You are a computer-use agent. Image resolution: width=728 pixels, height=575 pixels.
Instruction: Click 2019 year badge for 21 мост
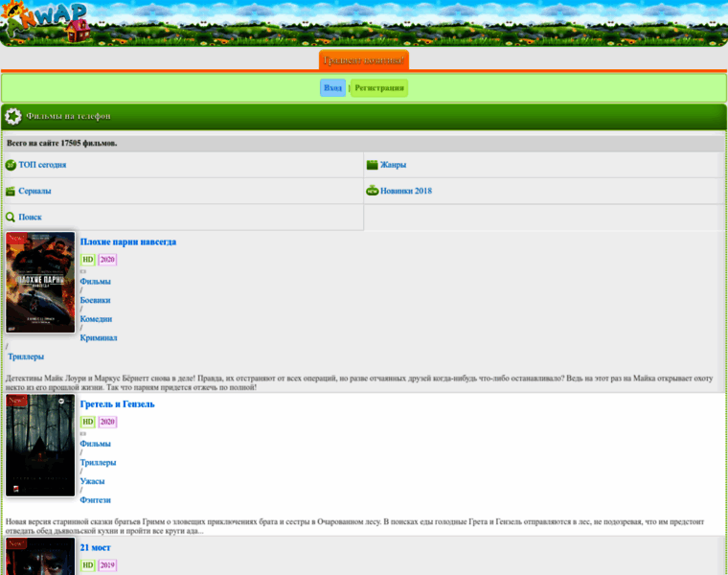click(107, 565)
